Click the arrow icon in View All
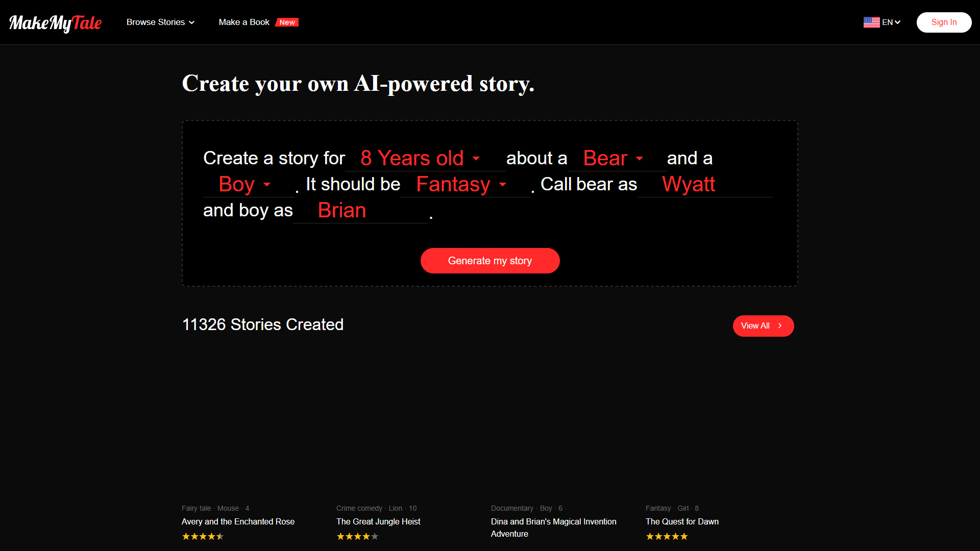Viewport: 980px width, 551px height. coord(780,325)
